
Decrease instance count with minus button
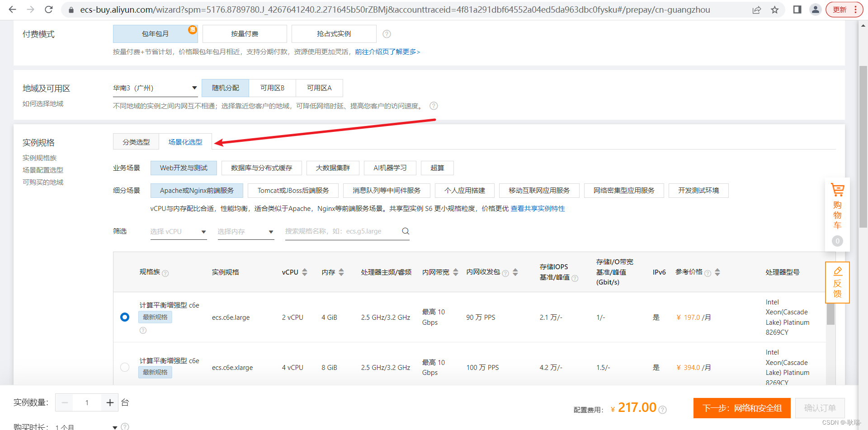click(65, 402)
